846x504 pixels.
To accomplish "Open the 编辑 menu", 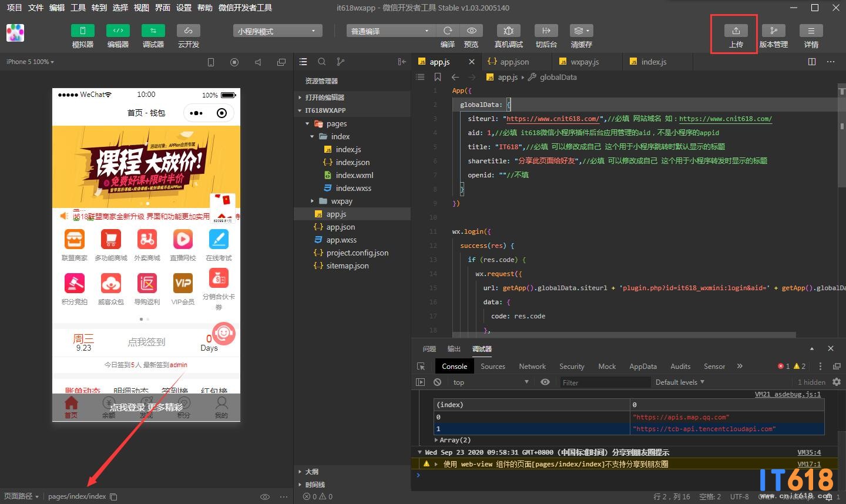I will (57, 8).
